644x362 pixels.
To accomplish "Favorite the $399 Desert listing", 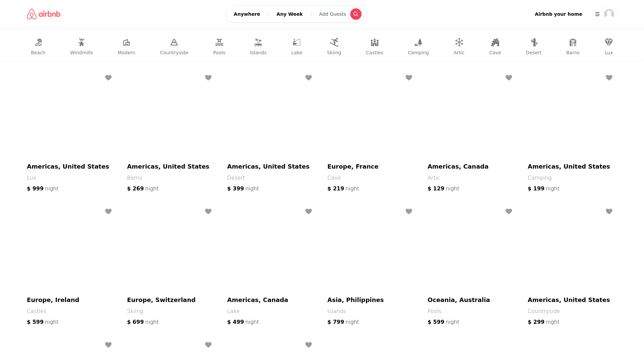I will pos(309,78).
